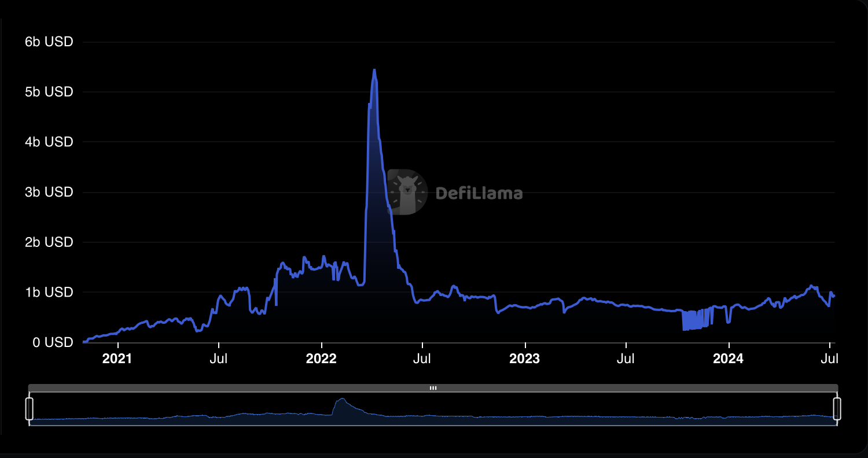Click the 4b USD axis label
Viewport: 868px width, 458px height.
point(49,142)
